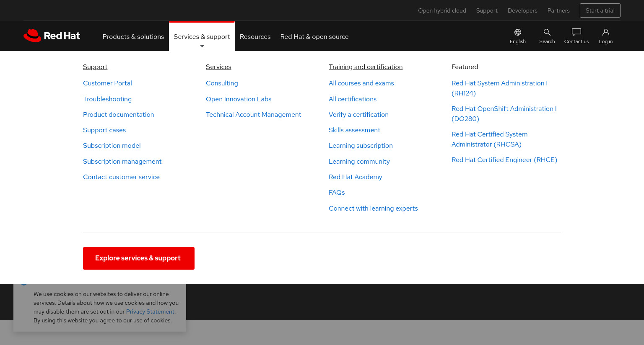
Task: Select Red Hat Certified System Administrator (RHCSA)
Action: (x=490, y=139)
